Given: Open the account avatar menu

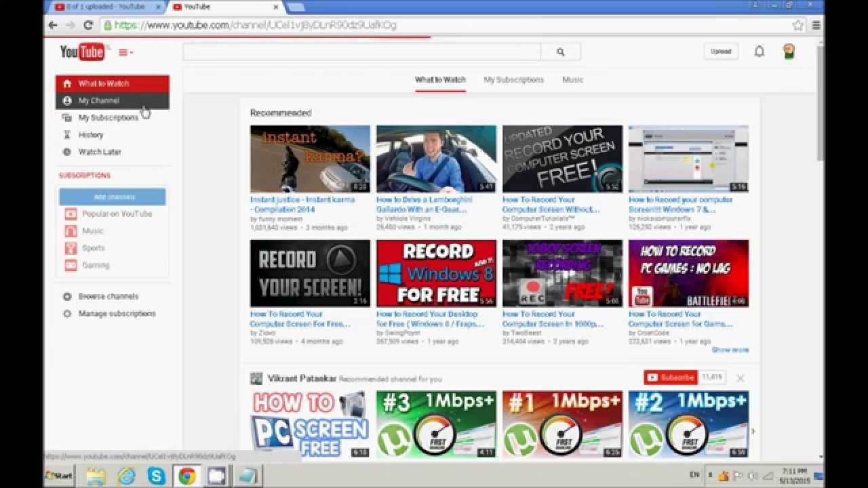Looking at the screenshot, I should click(789, 52).
